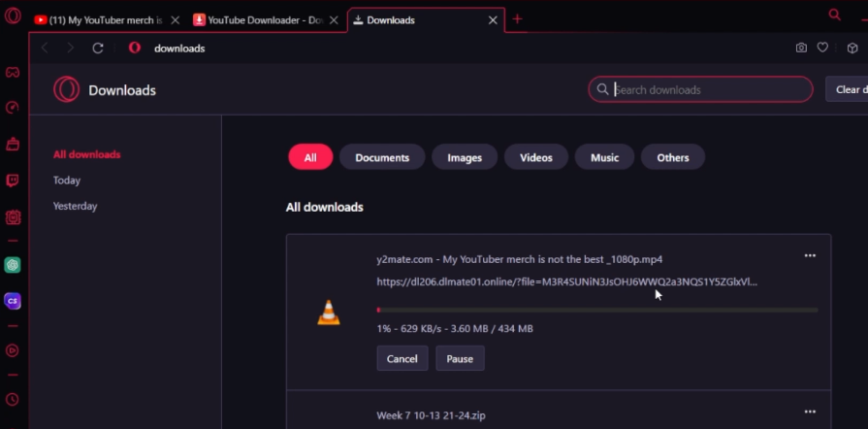Open three-dot menu for Week 7 zip download
This screenshot has width=868, height=429.
pos(810,412)
